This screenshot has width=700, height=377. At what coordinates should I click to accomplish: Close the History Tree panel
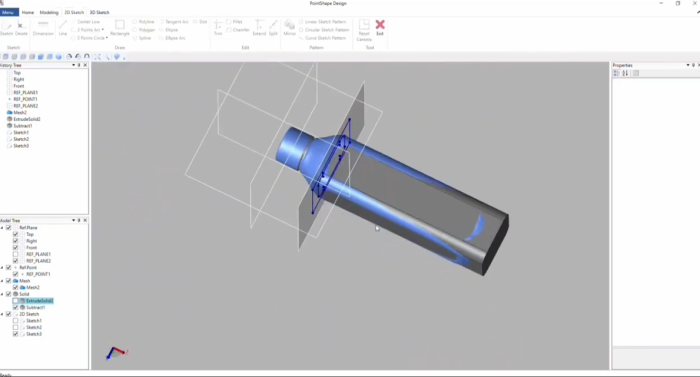point(85,65)
